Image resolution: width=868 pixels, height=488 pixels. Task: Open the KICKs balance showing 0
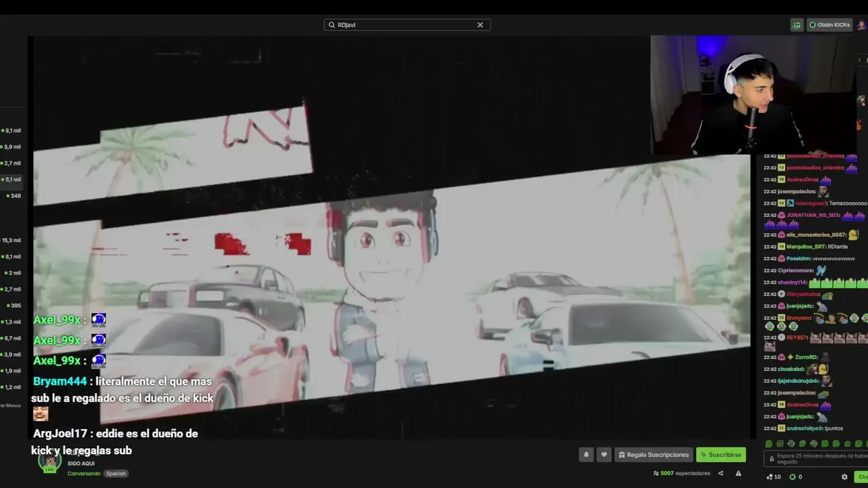tap(796, 476)
